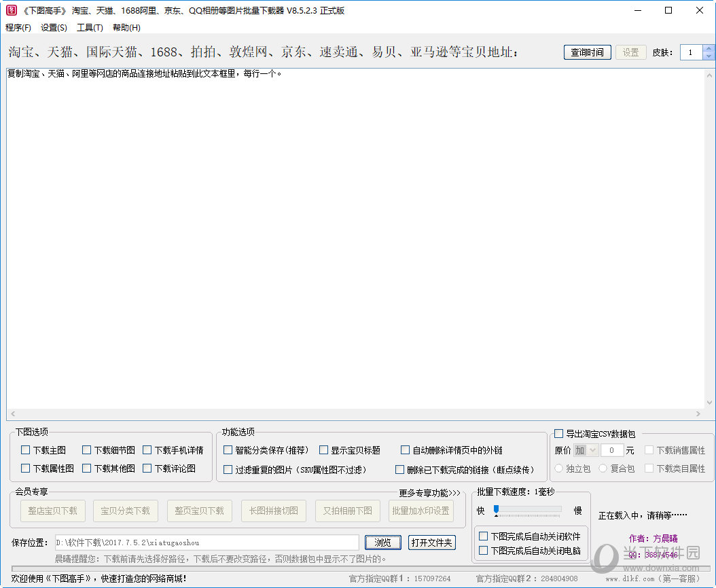
Task: Open the 设置(S) menu
Action: [54, 27]
